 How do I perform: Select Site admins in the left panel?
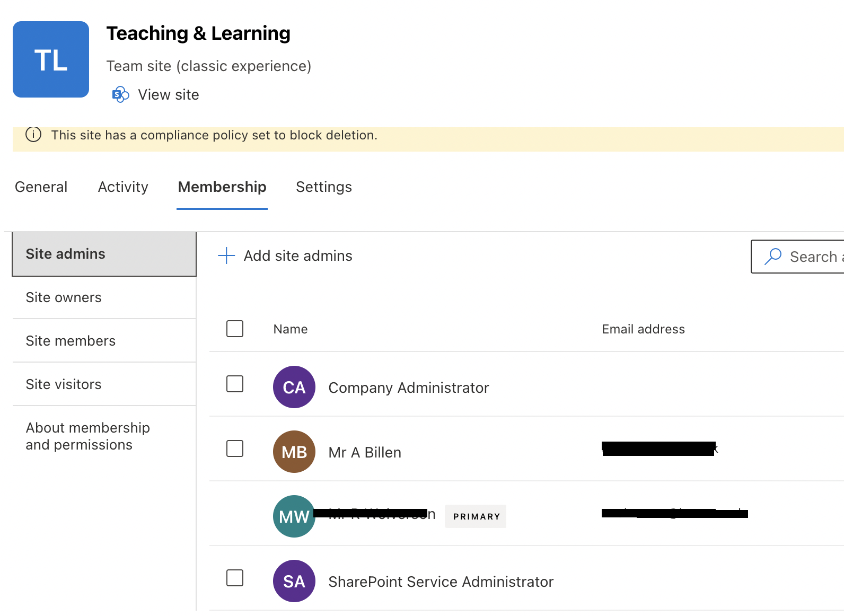104,254
